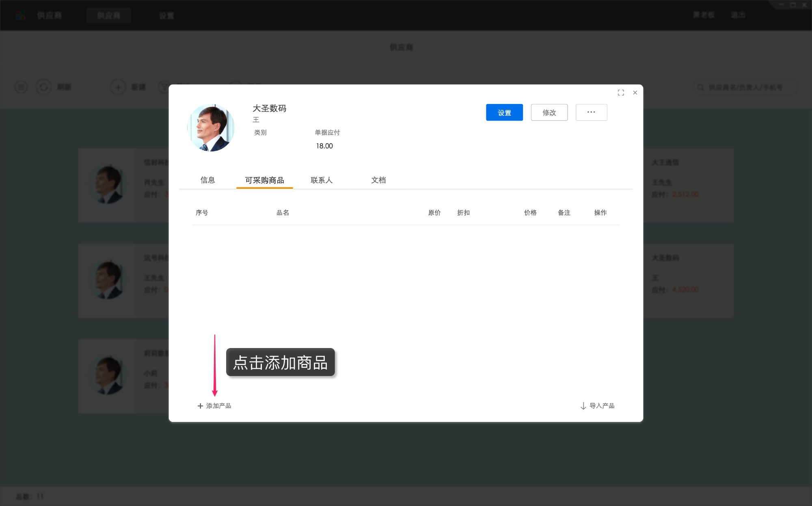812x506 pixels.
Task: Click the 修改 button to edit supplier
Action: 549,112
